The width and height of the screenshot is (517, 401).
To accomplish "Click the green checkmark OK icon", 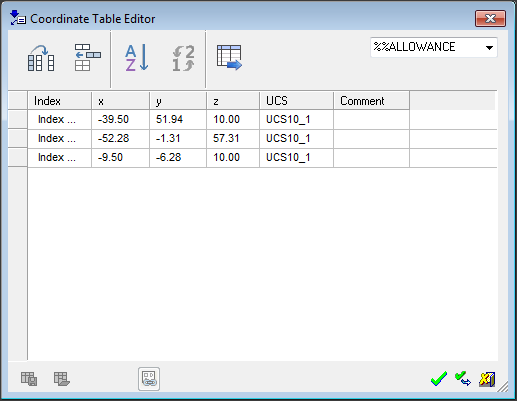I will [439, 379].
